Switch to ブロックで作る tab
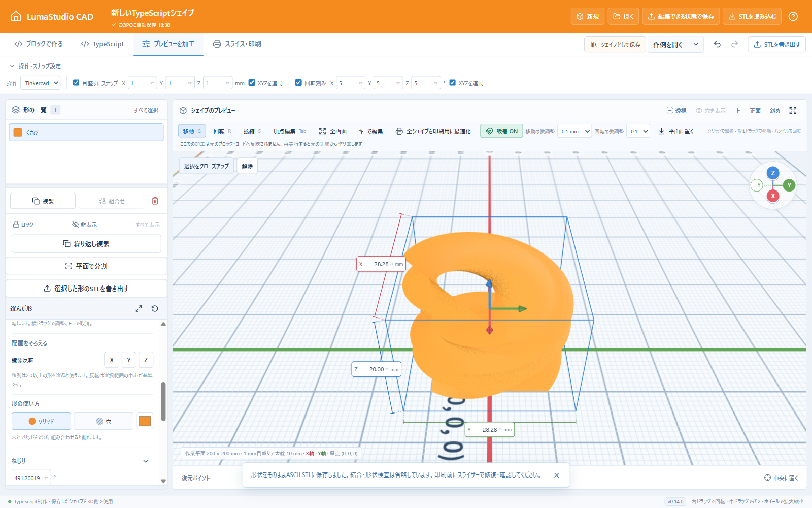812x508 pixels. pyautogui.click(x=39, y=44)
